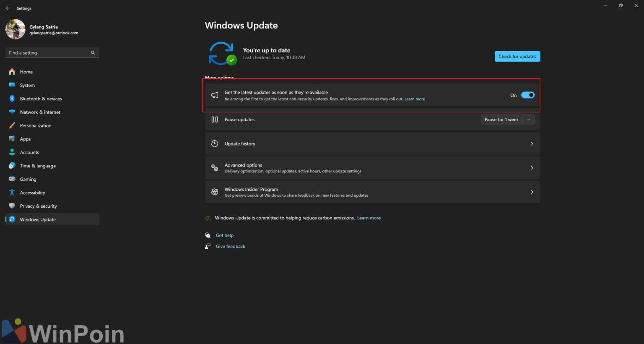
Task: Click the System monitor icon
Action: click(x=12, y=85)
